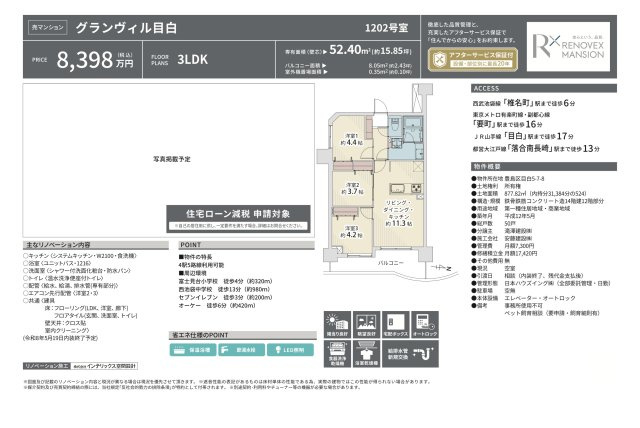Image resolution: width=640 pixels, height=428 pixels.
Task: Click the 写真掲載予定 photo placeholder
Action: (x=171, y=159)
